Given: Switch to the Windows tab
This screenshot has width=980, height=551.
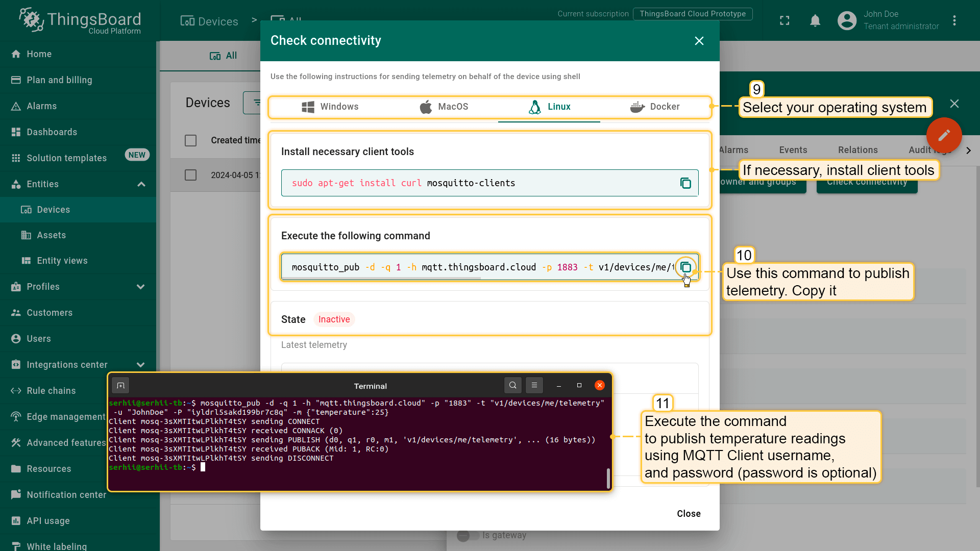Looking at the screenshot, I should [x=330, y=107].
